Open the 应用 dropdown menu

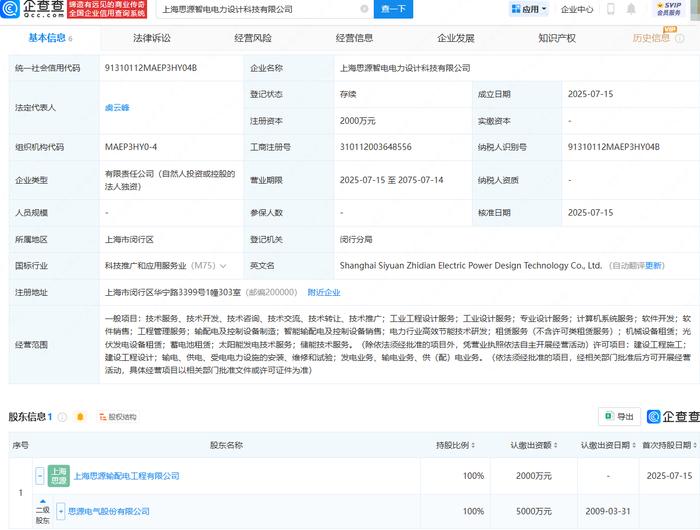pos(529,9)
